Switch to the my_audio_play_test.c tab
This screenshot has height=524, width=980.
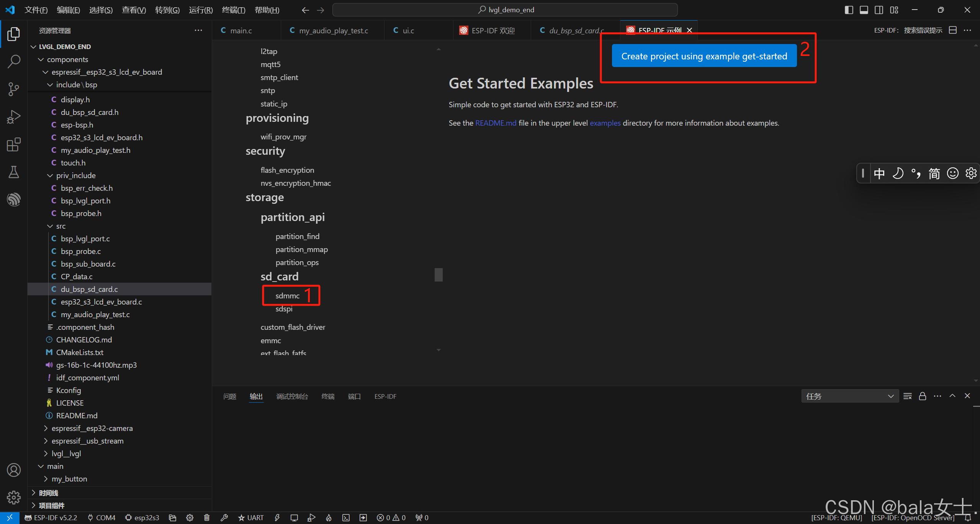click(x=333, y=31)
